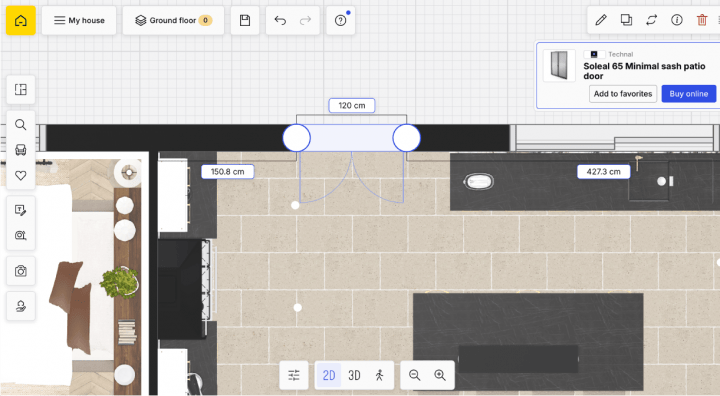The width and height of the screenshot is (720, 396).
Task: Open the furniture catalog armchair icon
Action: tap(21, 150)
